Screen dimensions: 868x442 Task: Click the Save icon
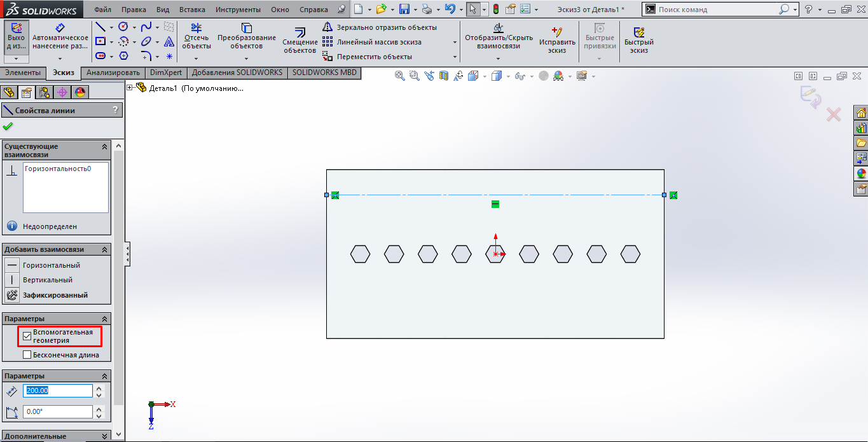point(404,10)
